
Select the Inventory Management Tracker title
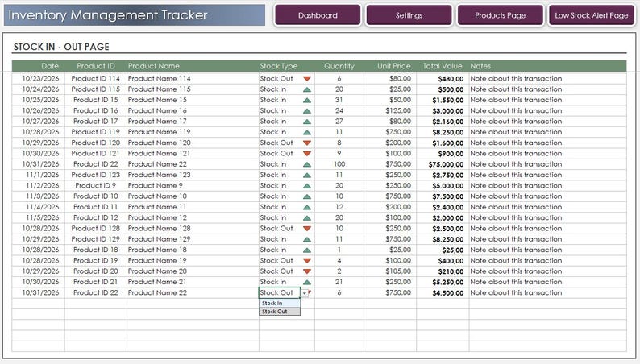point(108,15)
